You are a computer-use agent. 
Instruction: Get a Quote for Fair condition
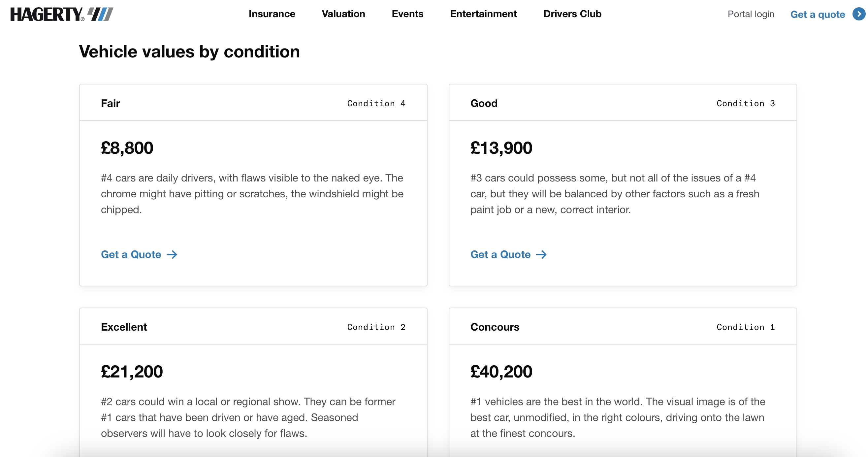tap(131, 254)
